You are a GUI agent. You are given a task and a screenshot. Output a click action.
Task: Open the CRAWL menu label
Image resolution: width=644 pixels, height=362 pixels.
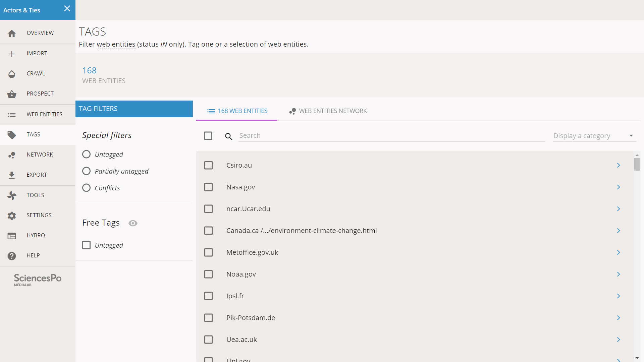point(36,73)
